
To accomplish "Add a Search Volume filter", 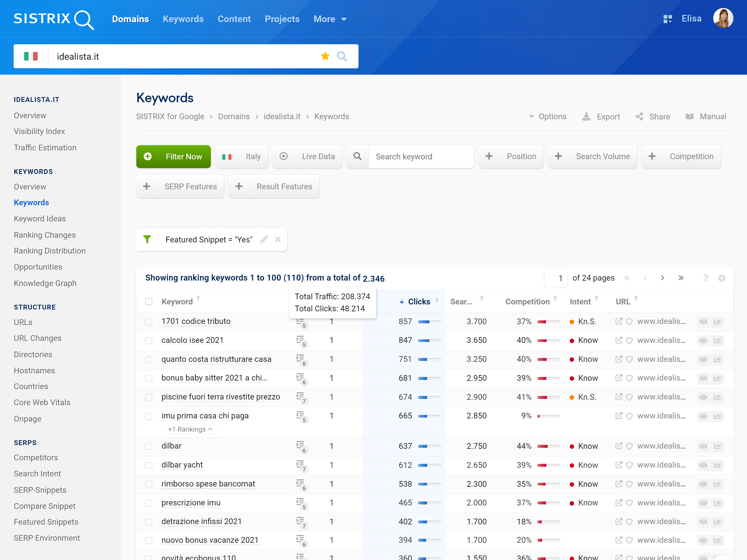I will point(592,157).
